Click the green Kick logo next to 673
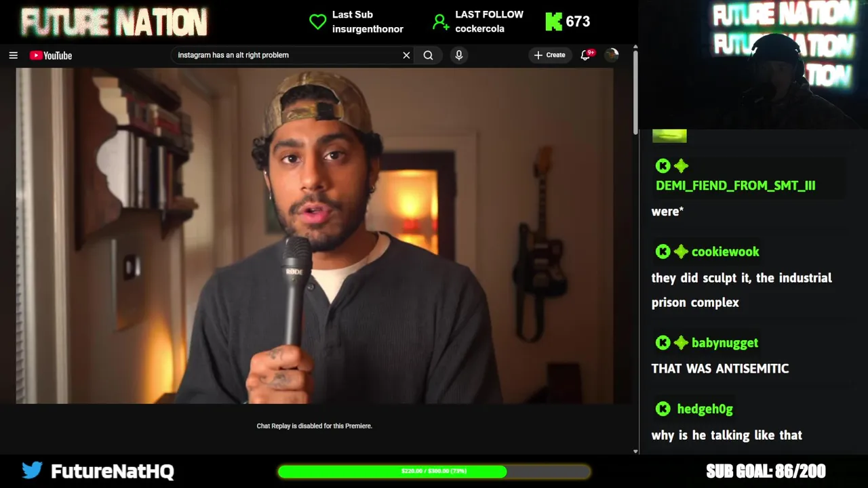The image size is (868, 488). [554, 22]
